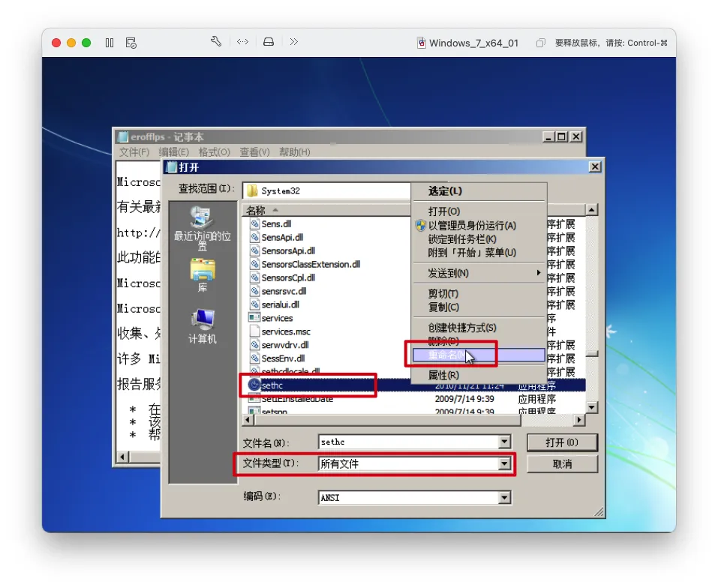The width and height of the screenshot is (718, 588).
Task: Click the window copy icon beside the release hint
Action: [541, 43]
